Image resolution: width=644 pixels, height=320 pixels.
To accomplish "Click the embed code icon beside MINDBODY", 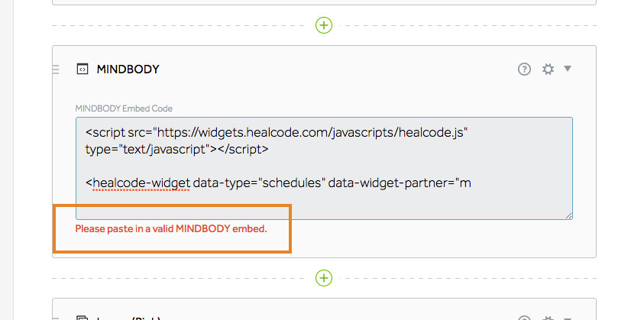I will [x=83, y=69].
